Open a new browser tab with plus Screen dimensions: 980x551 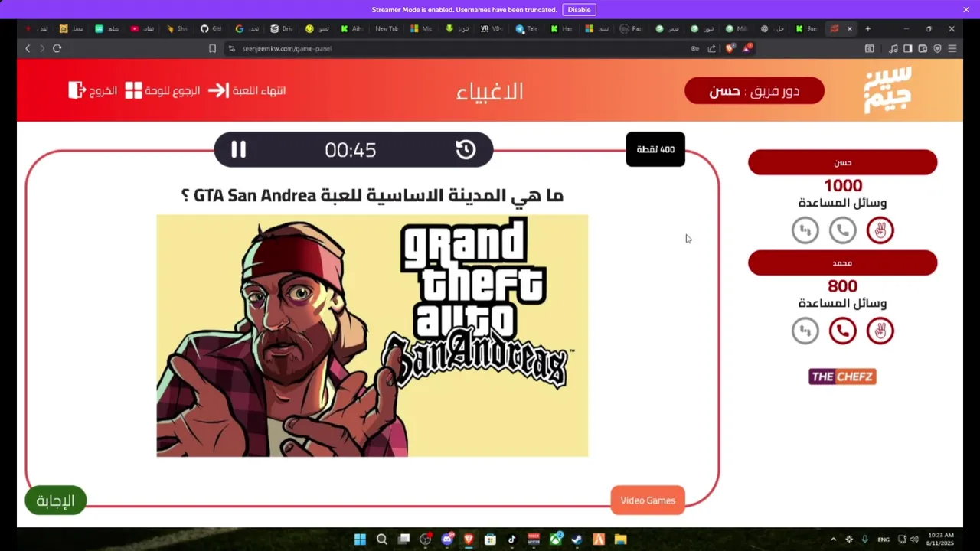(867, 28)
